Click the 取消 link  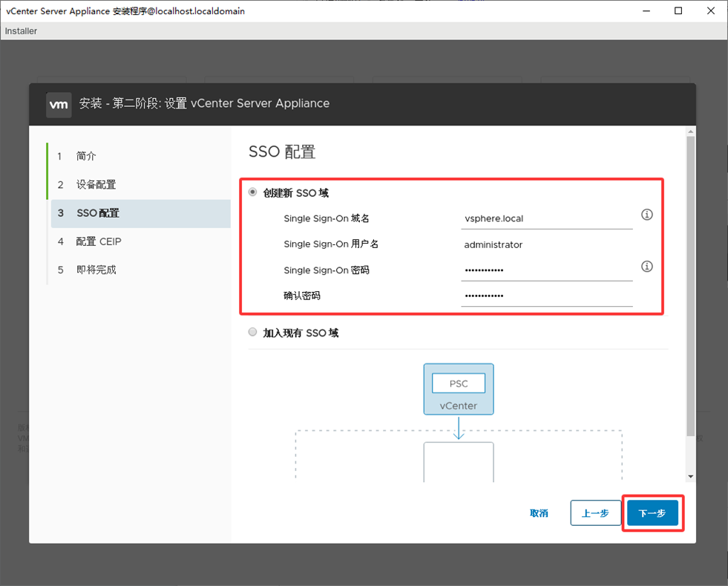539,513
